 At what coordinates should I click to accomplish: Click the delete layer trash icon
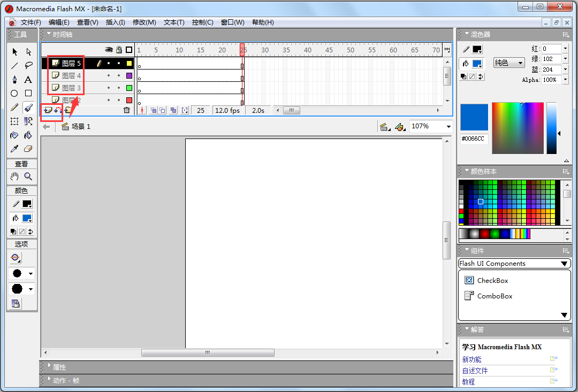pyautogui.click(x=127, y=110)
